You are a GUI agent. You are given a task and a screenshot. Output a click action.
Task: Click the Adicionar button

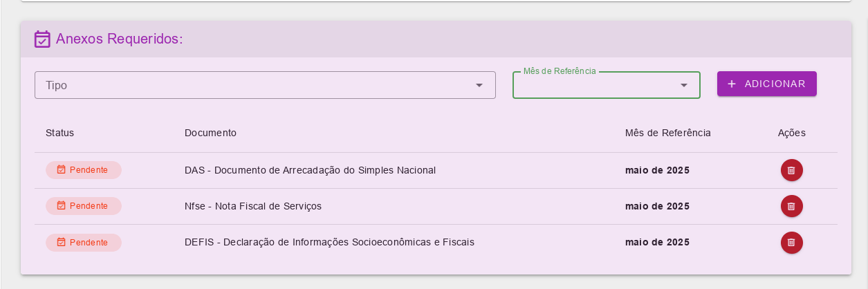766,84
